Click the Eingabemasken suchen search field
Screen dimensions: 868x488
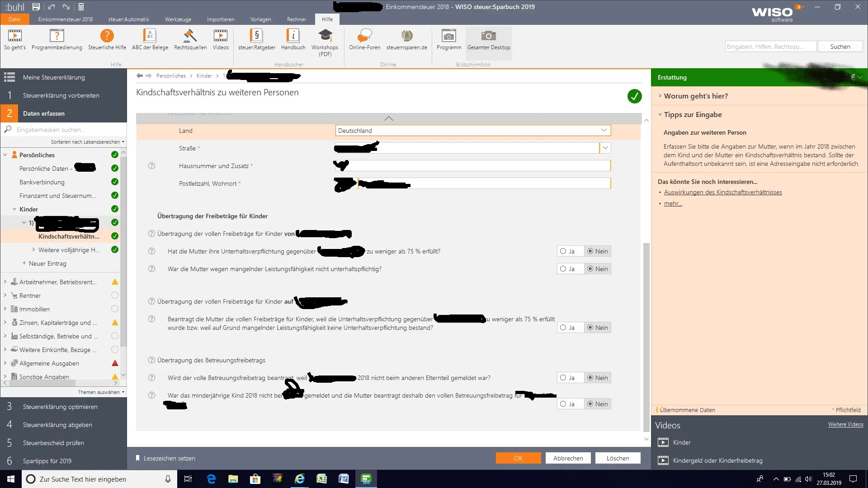pos(63,130)
